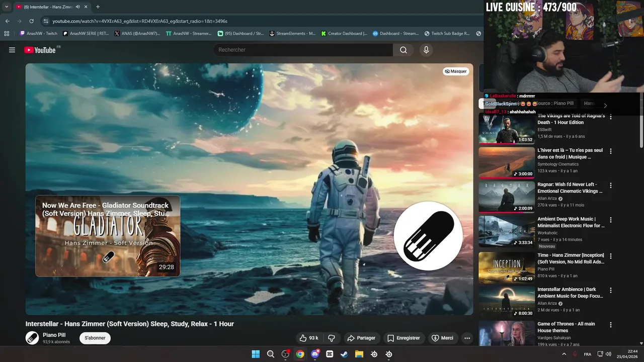Viewport: 644px width, 362px height.
Task: Open new browser tab
Action: (98, 7)
